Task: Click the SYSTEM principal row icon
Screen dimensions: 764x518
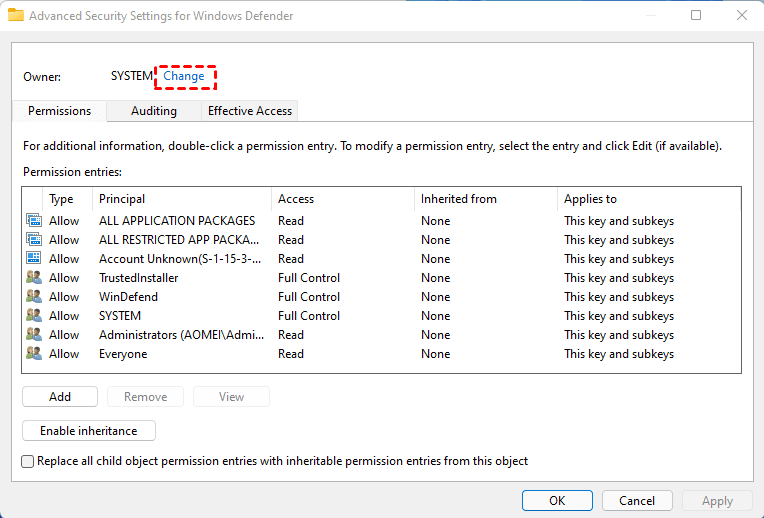Action: 34,316
